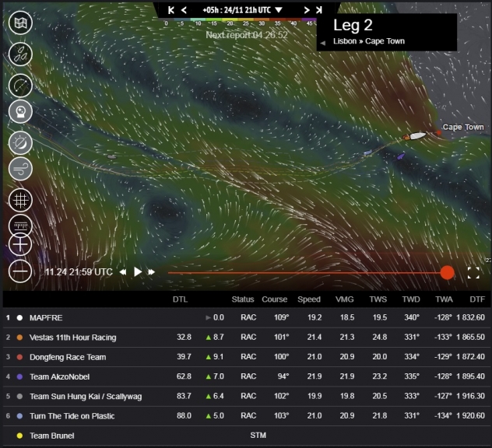Toggle the grid overlay icon
The image size is (492, 448).
[20, 200]
